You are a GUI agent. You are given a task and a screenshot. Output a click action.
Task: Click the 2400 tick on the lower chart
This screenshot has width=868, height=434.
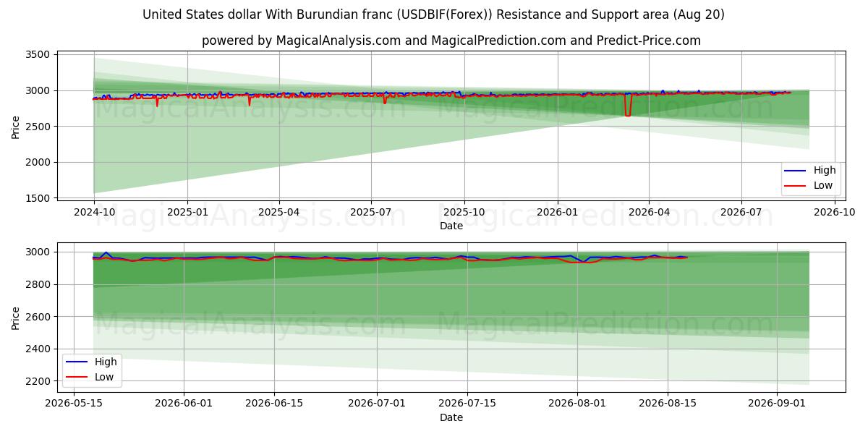click(x=38, y=349)
